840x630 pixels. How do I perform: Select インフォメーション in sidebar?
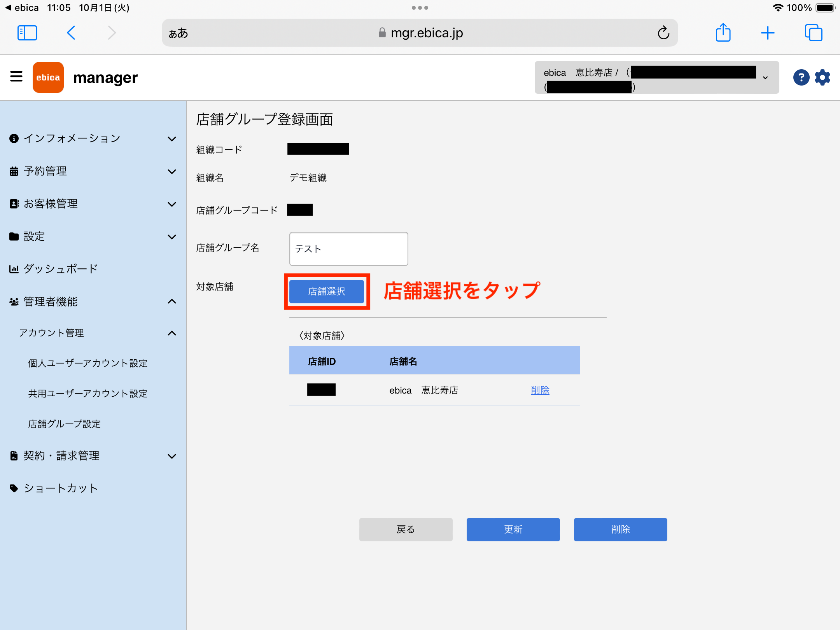pos(72,138)
